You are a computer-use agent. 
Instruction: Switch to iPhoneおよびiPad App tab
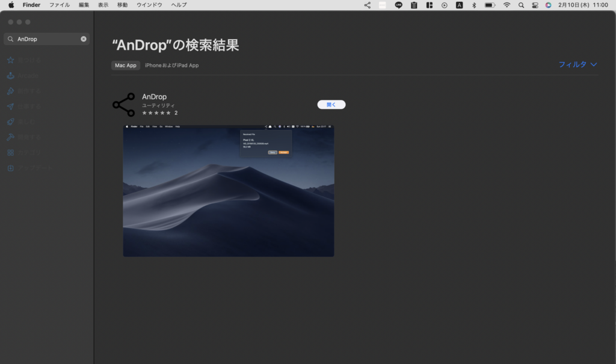point(171,65)
